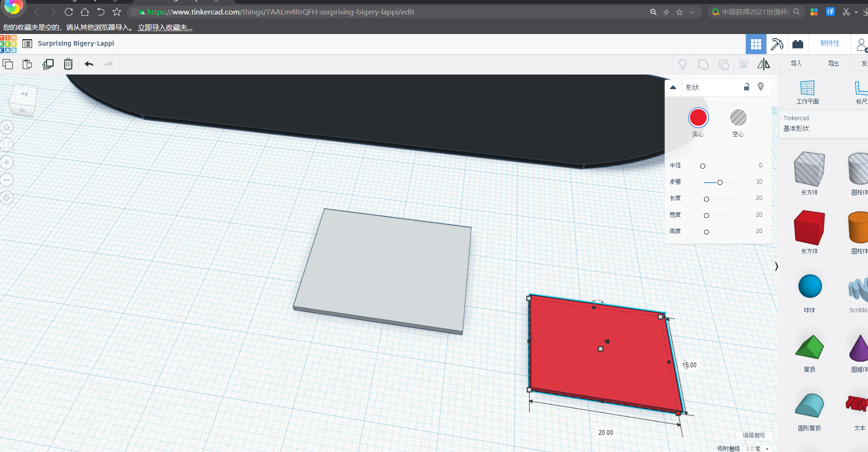Click the Group shapes icon
The width and height of the screenshot is (868, 452).
pyautogui.click(x=703, y=64)
